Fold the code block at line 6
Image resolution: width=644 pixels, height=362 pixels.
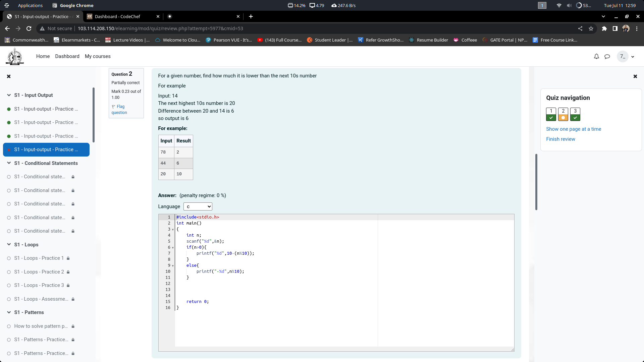173,248
